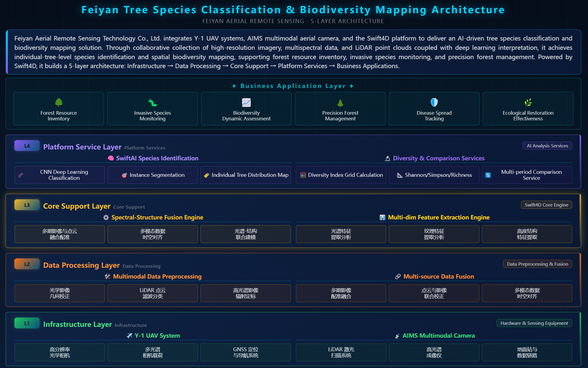Image resolution: width=588 pixels, height=368 pixels.
Task: Select the 多模态数据时空对齐 card in Data Processing Layer
Action: [x=527, y=293]
